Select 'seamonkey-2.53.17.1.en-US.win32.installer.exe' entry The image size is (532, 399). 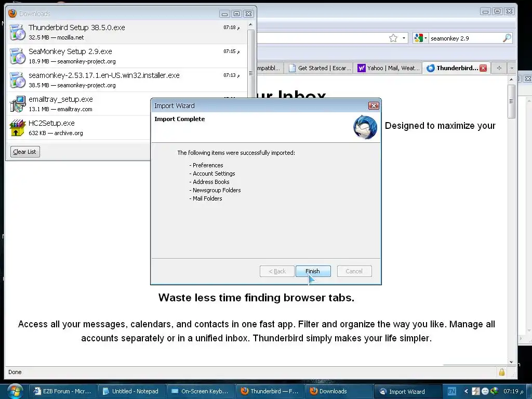click(x=104, y=75)
